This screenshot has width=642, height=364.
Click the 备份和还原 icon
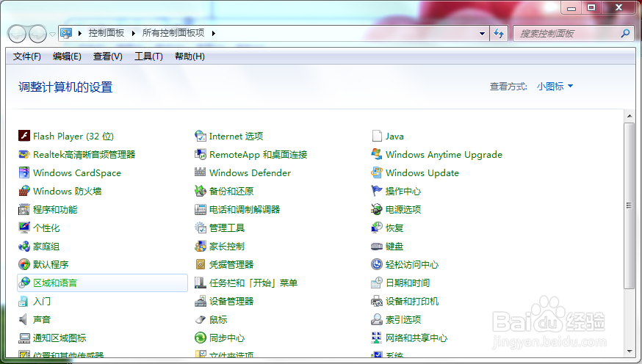tap(201, 191)
